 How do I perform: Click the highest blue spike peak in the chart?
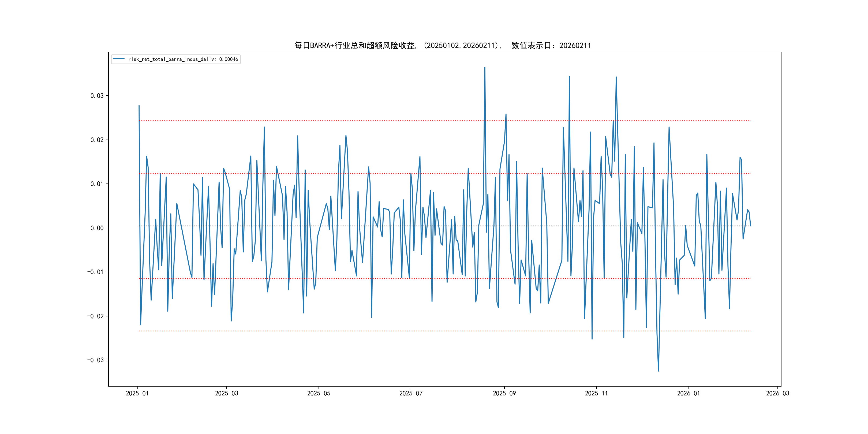click(485, 68)
